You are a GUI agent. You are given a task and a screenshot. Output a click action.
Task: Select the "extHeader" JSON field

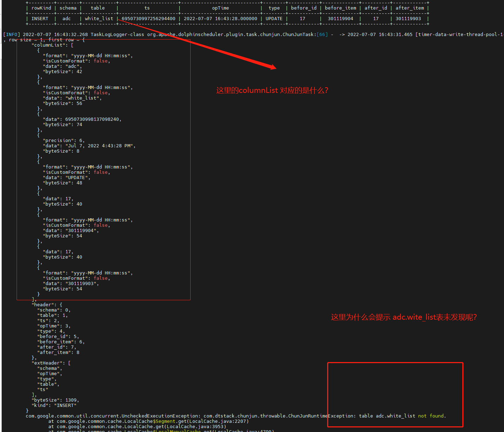(x=47, y=363)
